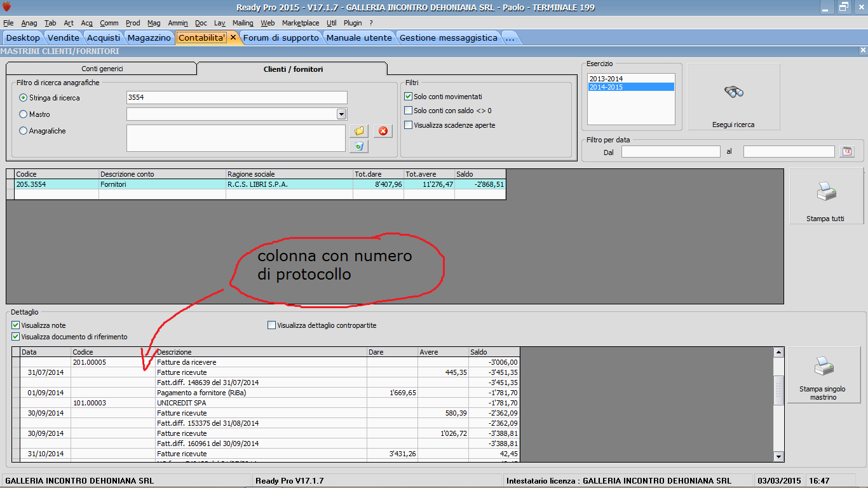Select the Anagrafiche radio button
The height and width of the screenshot is (488, 868).
[x=24, y=131]
